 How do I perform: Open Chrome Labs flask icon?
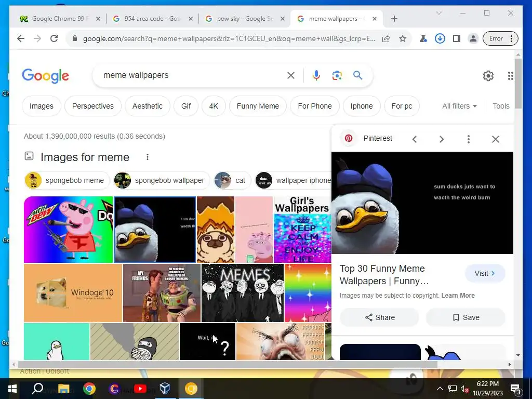[x=423, y=38]
